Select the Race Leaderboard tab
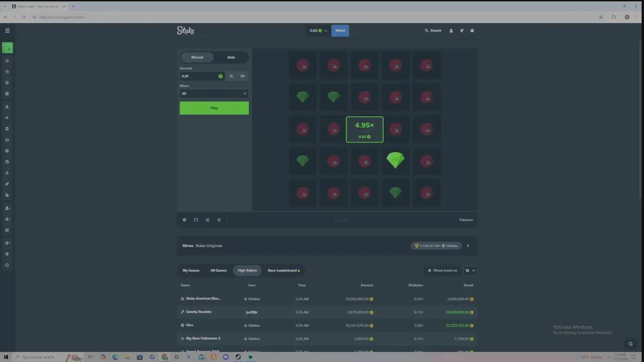The image size is (644, 362). (x=283, y=270)
